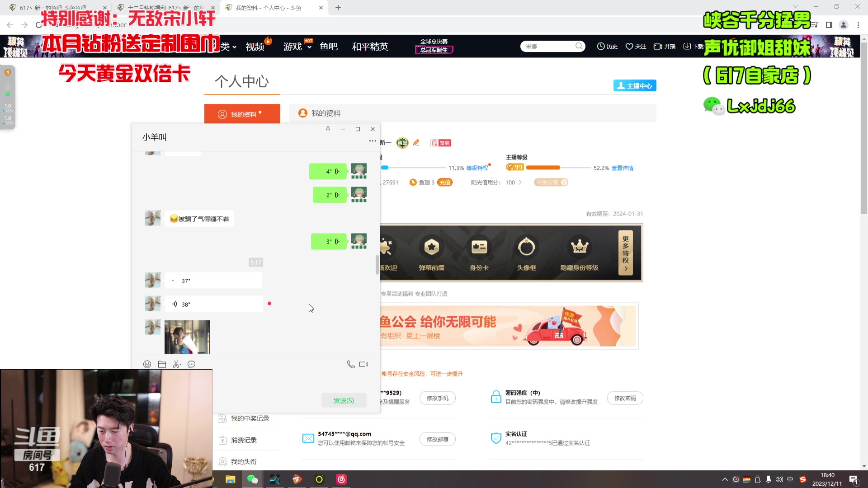Click Send button in WeChat
This screenshot has width=868, height=488.
tap(344, 401)
